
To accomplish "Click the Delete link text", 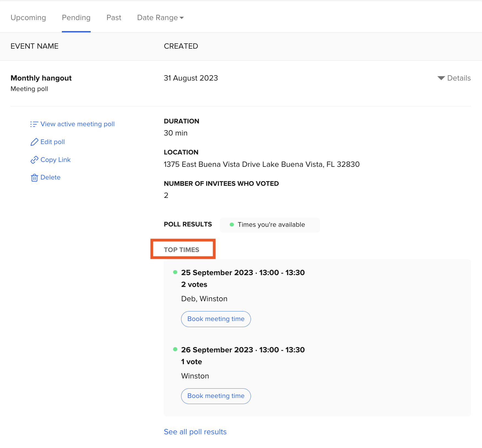I will 50,177.
